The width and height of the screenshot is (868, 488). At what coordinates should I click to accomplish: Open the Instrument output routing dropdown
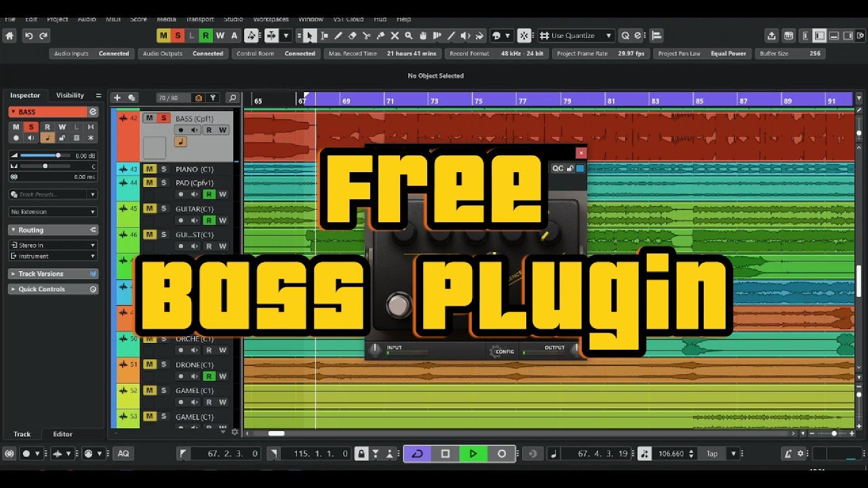pyautogui.click(x=53, y=256)
